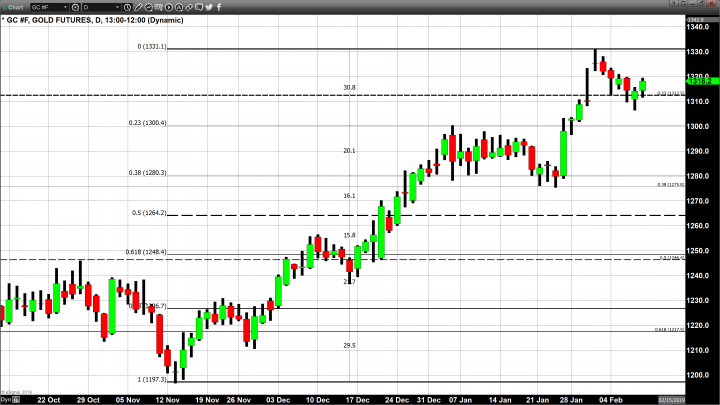The width and height of the screenshot is (720, 405).
Task: Click the 15.8 range label
Action: pyautogui.click(x=349, y=235)
